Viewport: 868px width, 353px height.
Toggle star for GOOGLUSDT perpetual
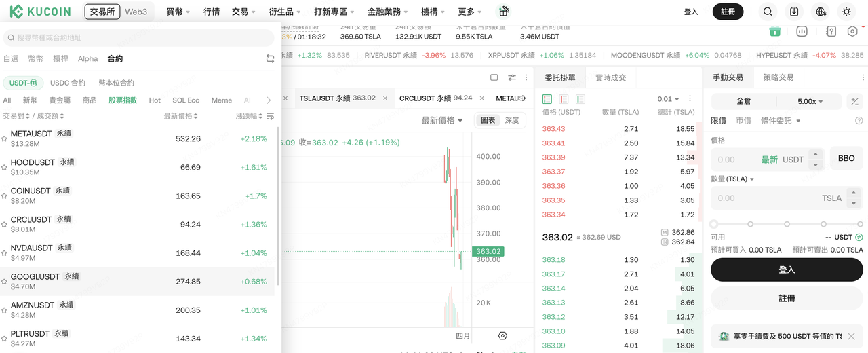point(5,281)
